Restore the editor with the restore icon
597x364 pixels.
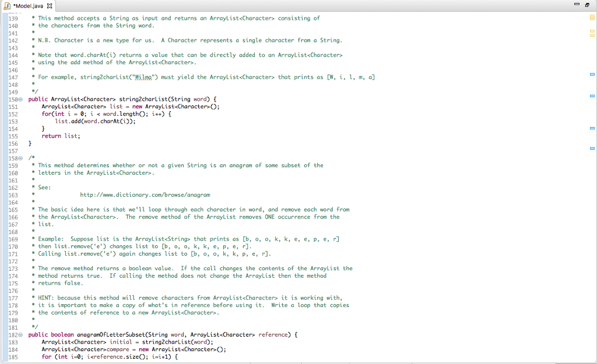587,5
